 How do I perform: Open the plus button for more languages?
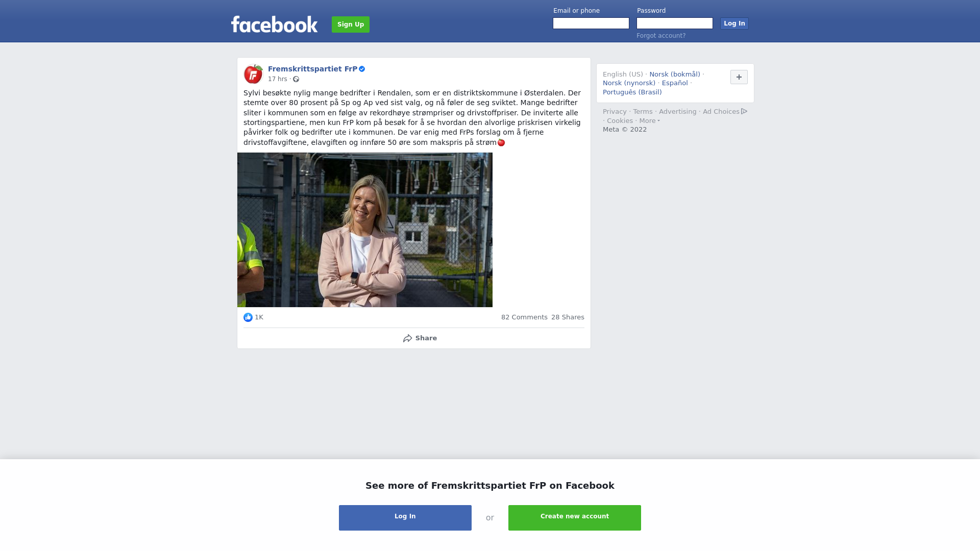pyautogui.click(x=739, y=77)
